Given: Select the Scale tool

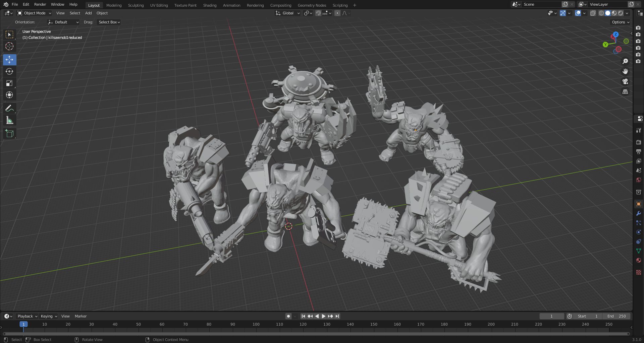Looking at the screenshot, I should (x=9, y=83).
